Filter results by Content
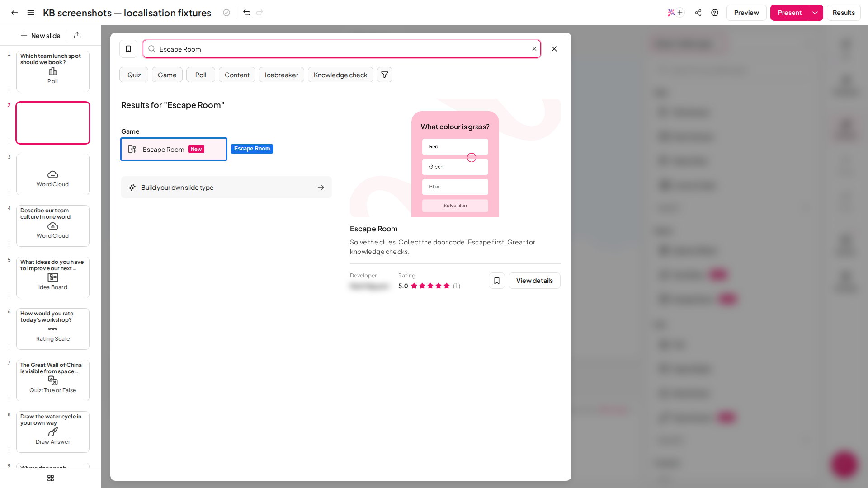The image size is (868, 488). [237, 75]
